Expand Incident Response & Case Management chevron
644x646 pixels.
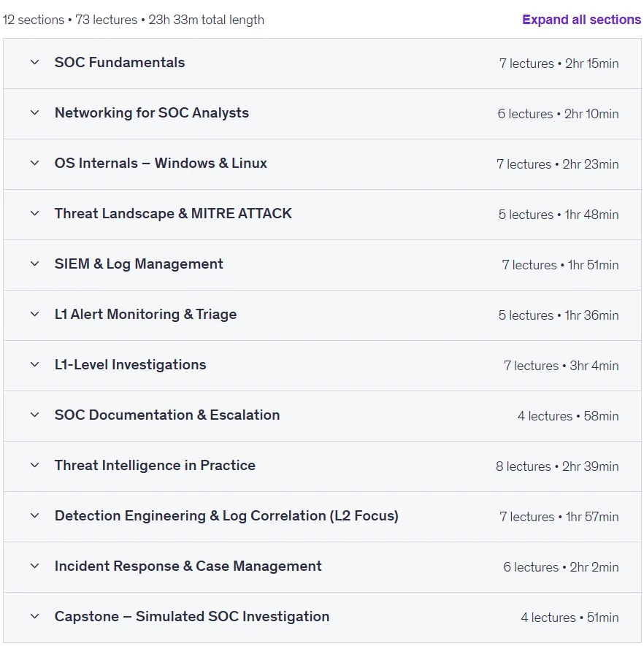point(34,566)
